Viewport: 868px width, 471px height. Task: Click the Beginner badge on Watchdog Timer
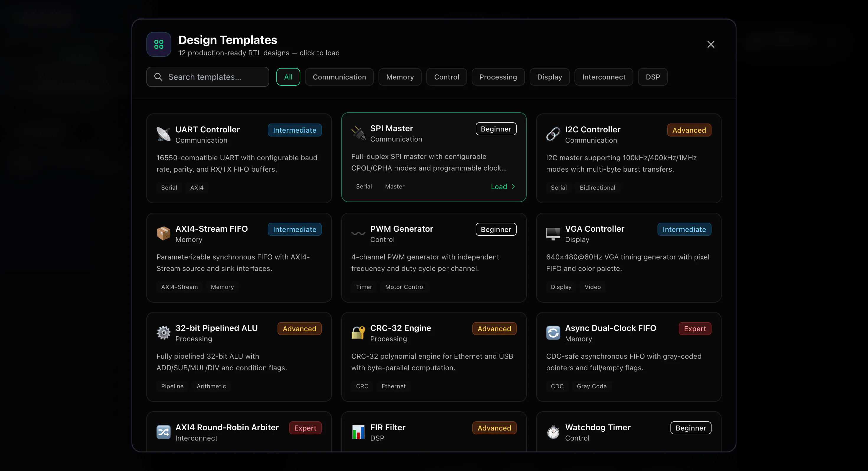(691, 428)
